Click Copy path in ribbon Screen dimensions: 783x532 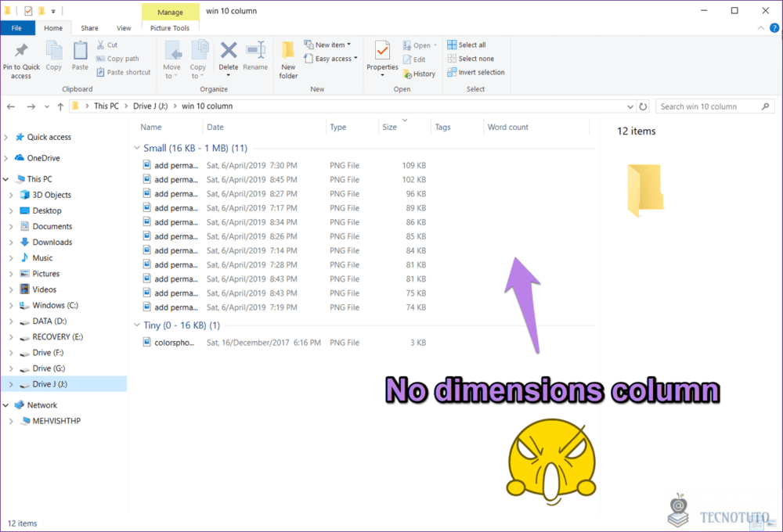coord(117,59)
